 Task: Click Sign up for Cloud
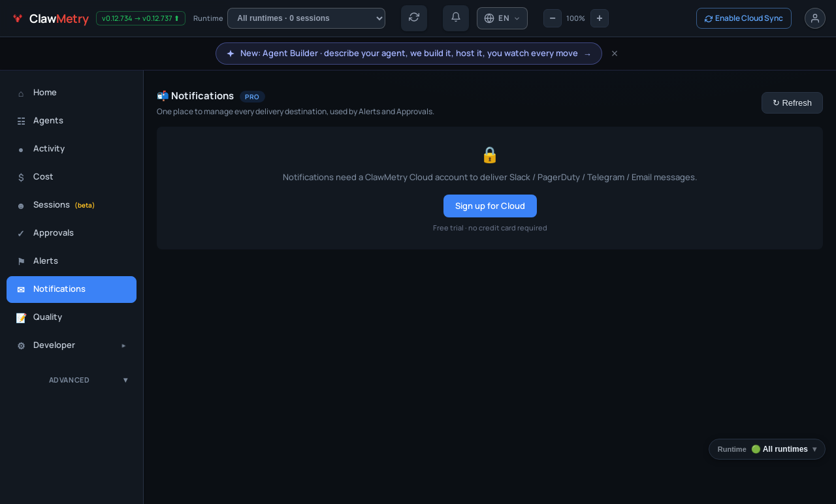click(x=490, y=206)
